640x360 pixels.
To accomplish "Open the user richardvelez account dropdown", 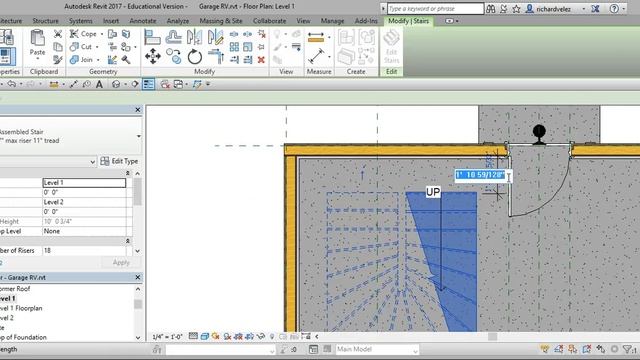I will [x=583, y=9].
